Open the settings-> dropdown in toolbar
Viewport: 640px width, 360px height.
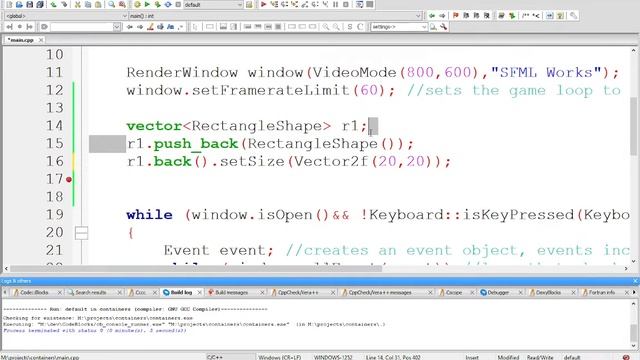399,27
